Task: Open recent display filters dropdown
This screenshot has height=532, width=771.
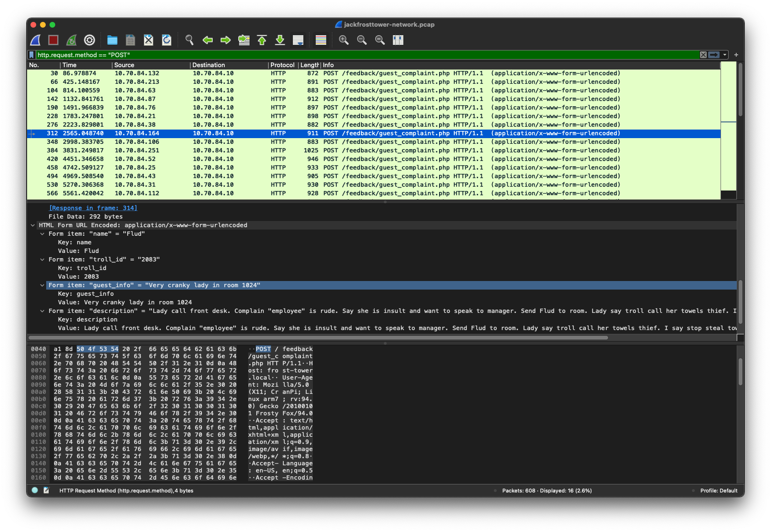Action: pyautogui.click(x=725, y=55)
